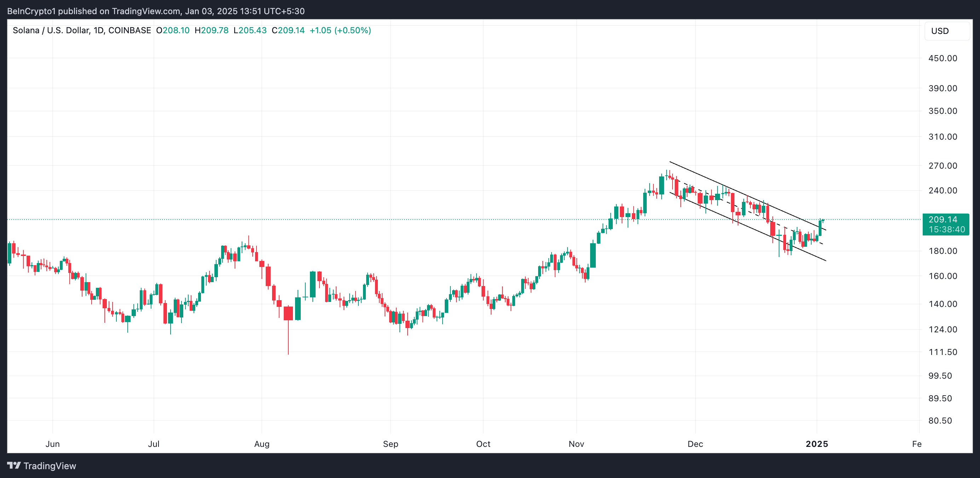Click the 240.00 price axis label
Screen dimensions: 980x478
click(942, 191)
